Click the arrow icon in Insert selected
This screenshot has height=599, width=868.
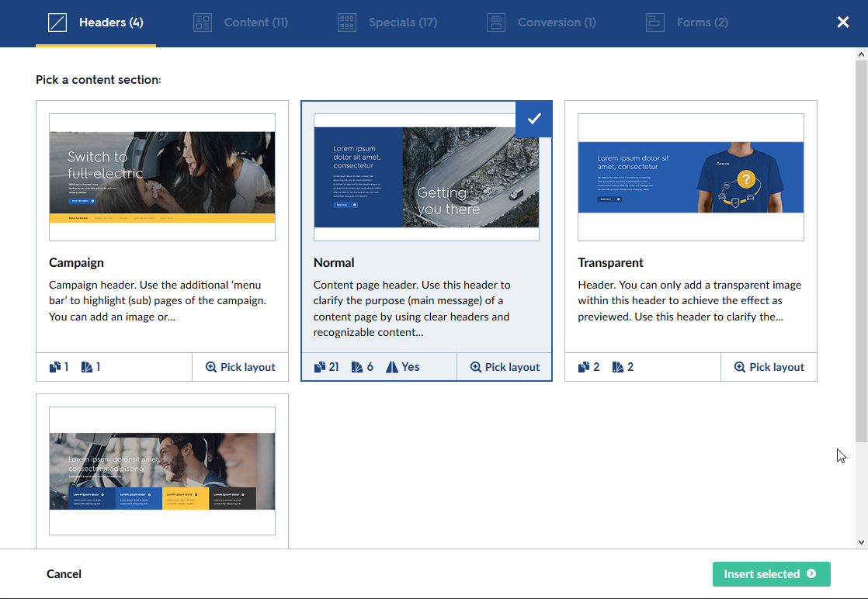pyautogui.click(x=811, y=574)
